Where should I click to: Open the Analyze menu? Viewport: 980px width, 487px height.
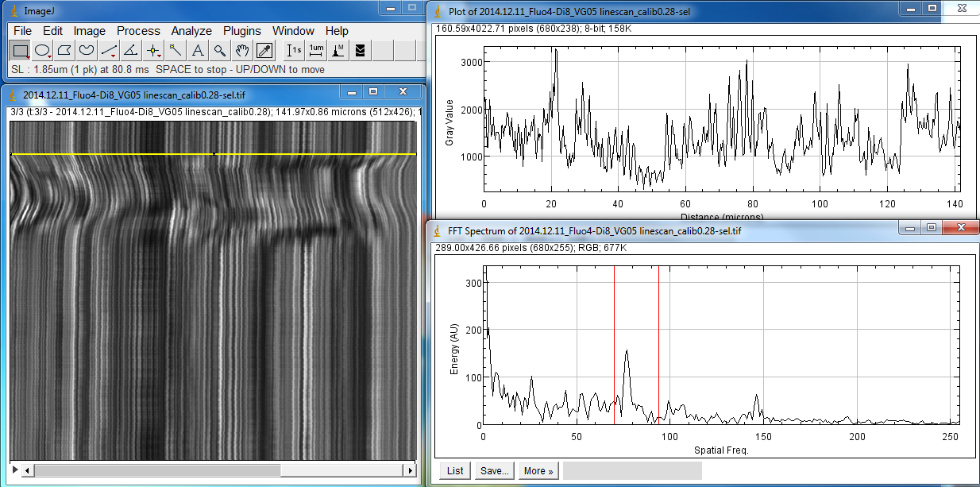tap(191, 30)
